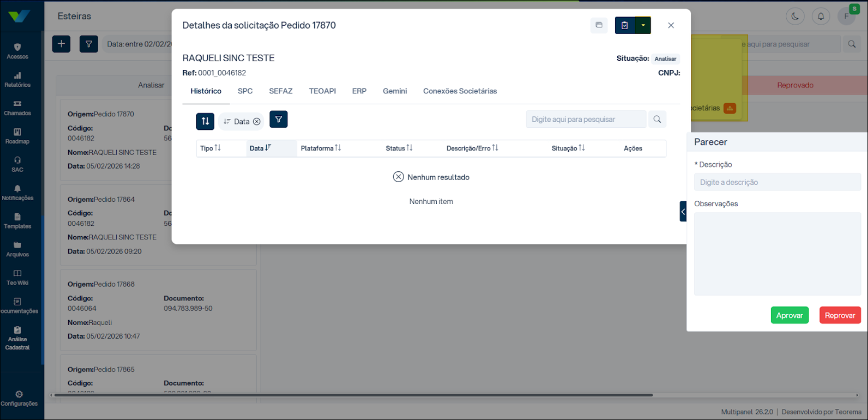The image size is (868, 420).
Task: Open the filter icon in Histórico
Action: (x=278, y=119)
